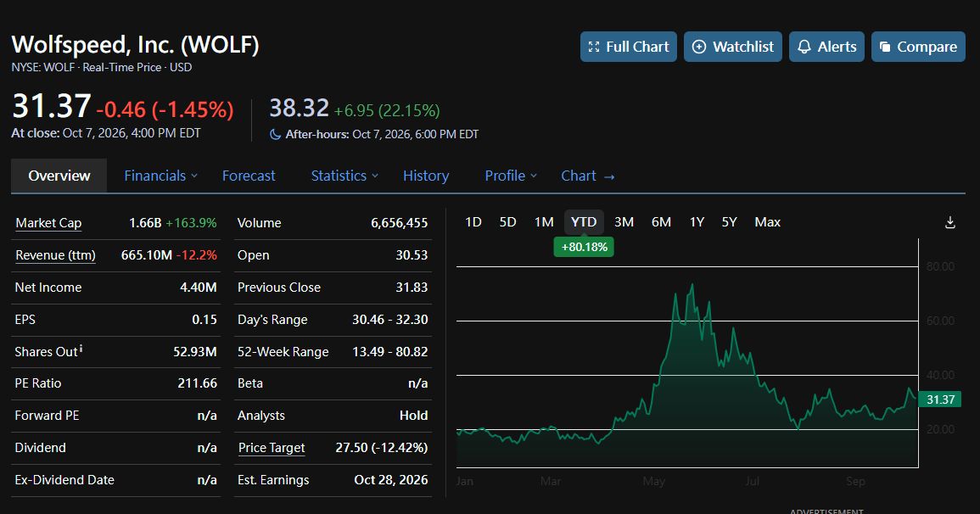Click the Volume value 6,656,455
980x514 pixels.
click(400, 223)
